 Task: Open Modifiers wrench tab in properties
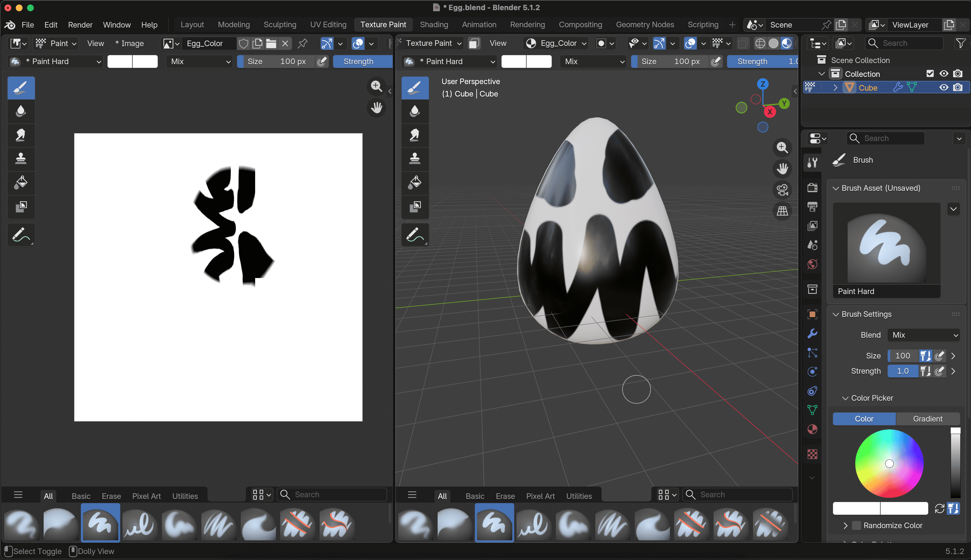(812, 333)
